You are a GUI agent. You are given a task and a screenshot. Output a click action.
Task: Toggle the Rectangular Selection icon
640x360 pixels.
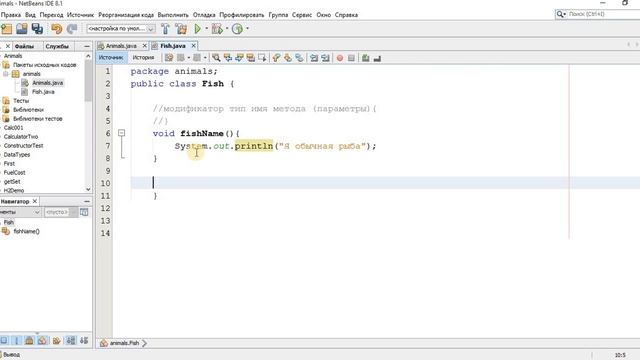[262, 58]
